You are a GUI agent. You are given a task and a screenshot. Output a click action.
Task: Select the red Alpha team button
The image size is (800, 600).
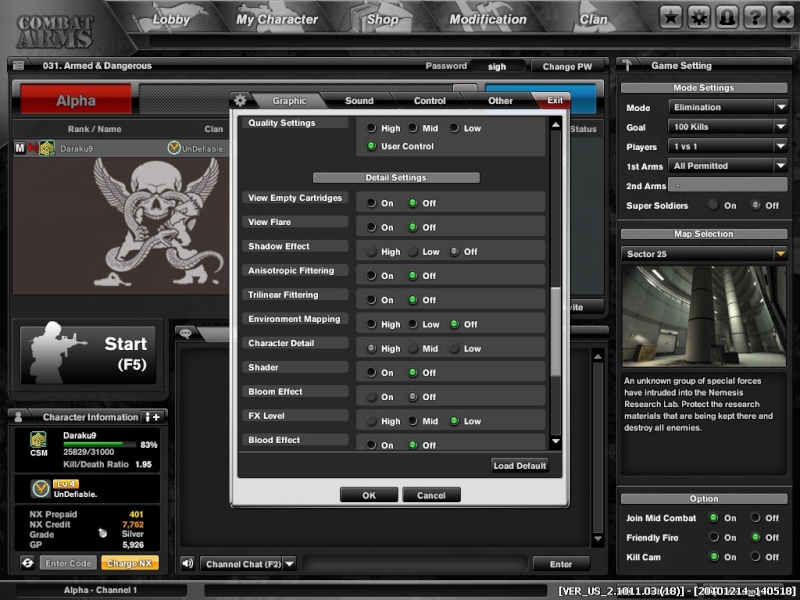coord(76,101)
